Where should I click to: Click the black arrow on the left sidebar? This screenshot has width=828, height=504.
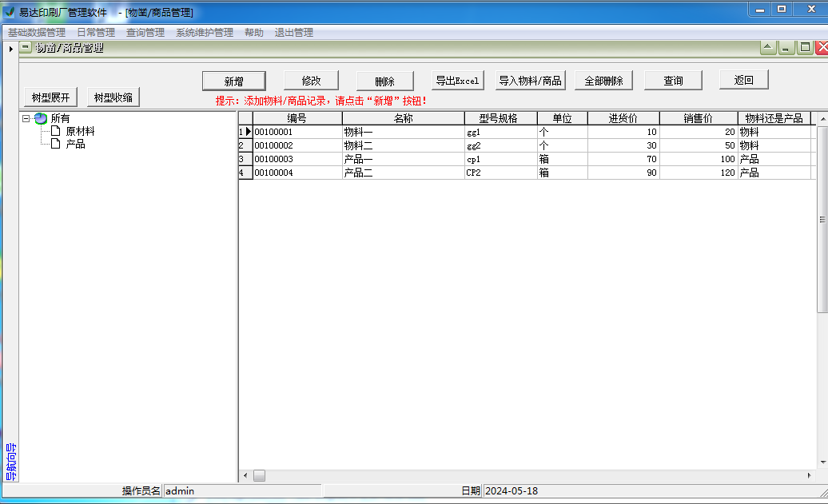(10, 49)
